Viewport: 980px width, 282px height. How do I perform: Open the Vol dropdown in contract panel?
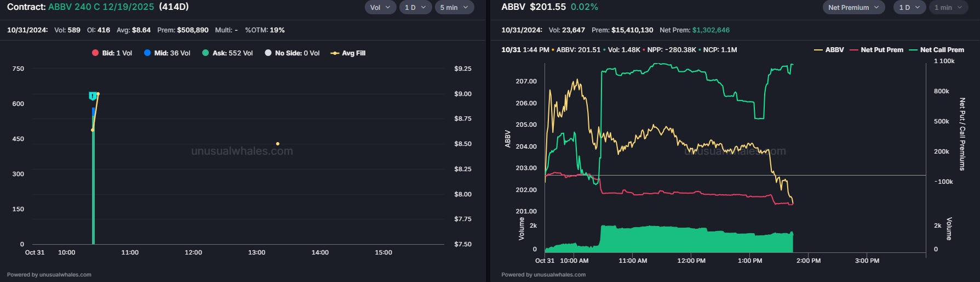click(380, 7)
